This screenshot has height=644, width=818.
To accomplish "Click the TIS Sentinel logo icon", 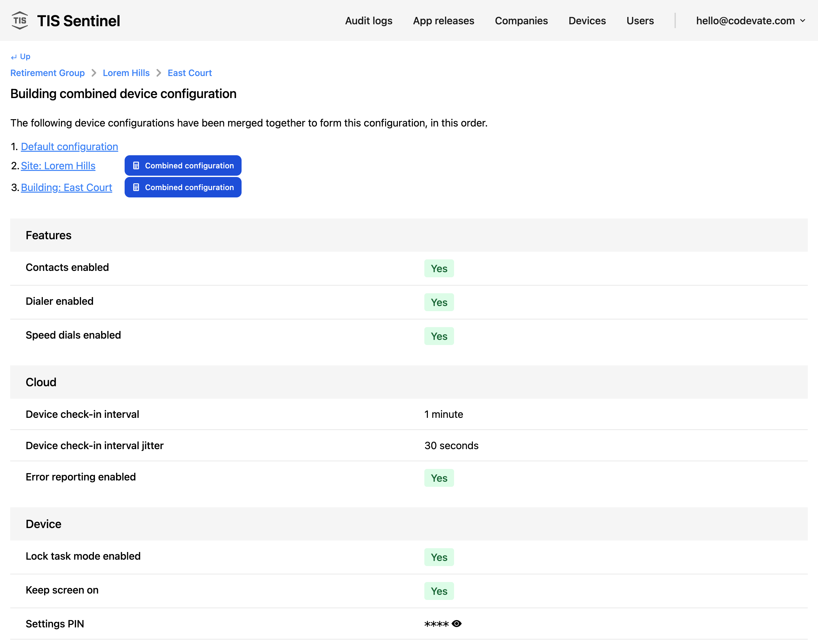I will (19, 20).
